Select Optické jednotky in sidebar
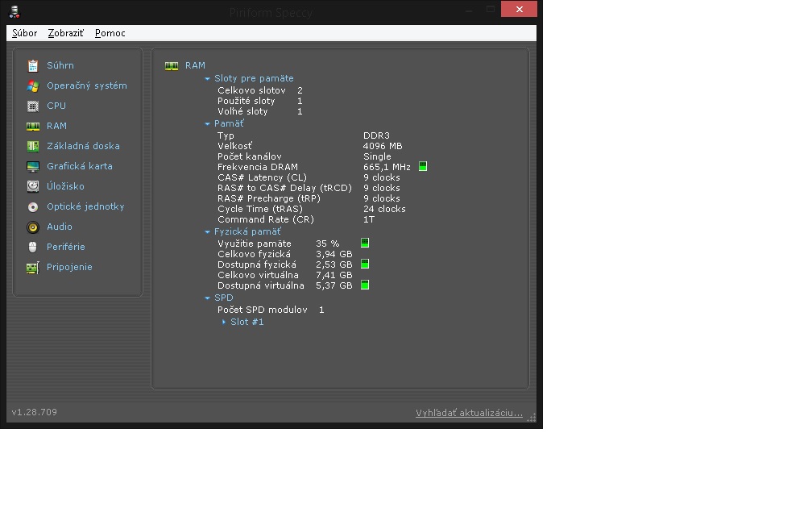Screen dimensions: 812x508 point(85,206)
